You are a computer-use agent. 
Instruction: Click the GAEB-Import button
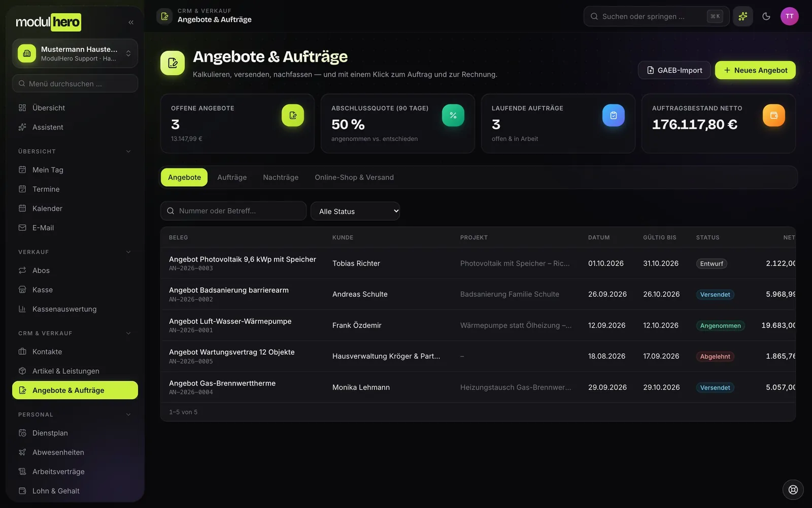point(674,70)
